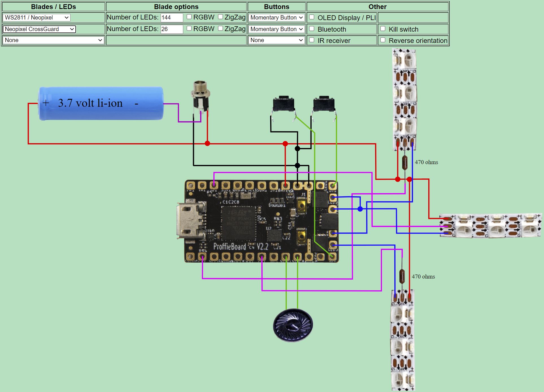Check RGBW for the 144 LED blade

[x=189, y=17]
